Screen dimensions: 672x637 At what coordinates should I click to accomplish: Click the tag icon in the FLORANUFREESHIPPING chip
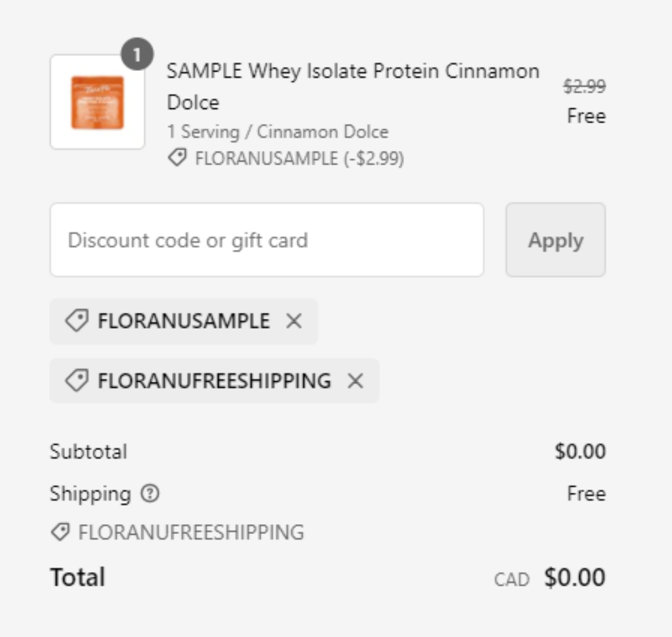click(77, 380)
